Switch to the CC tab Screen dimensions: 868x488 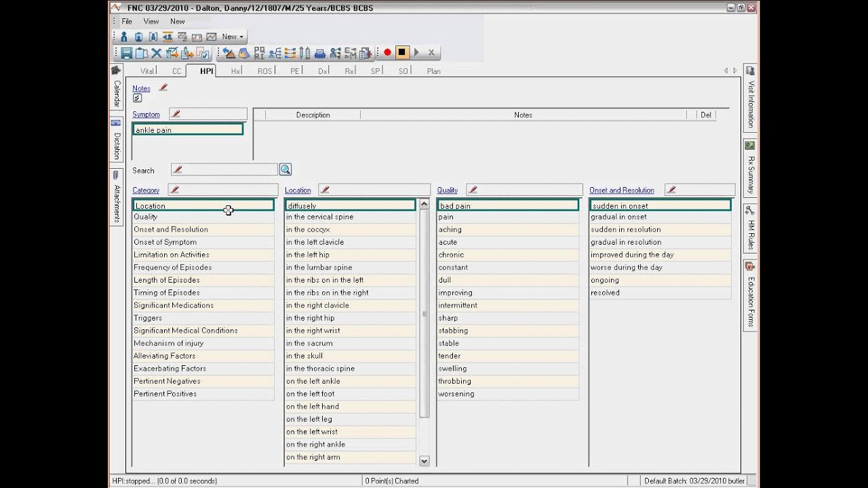(177, 71)
